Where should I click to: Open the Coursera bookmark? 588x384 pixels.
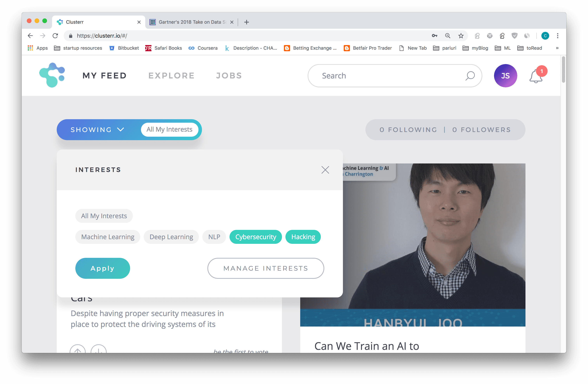203,48
